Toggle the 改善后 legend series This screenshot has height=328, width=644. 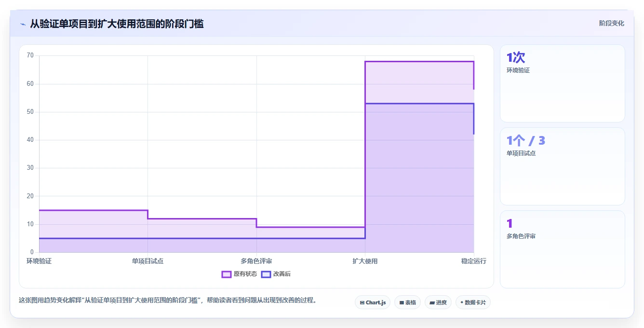click(x=276, y=274)
